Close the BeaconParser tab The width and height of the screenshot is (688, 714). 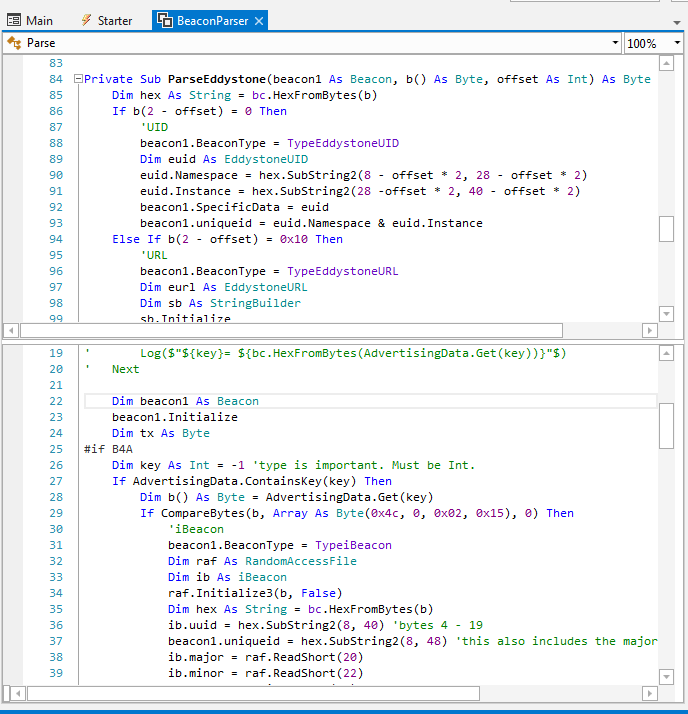click(x=259, y=21)
